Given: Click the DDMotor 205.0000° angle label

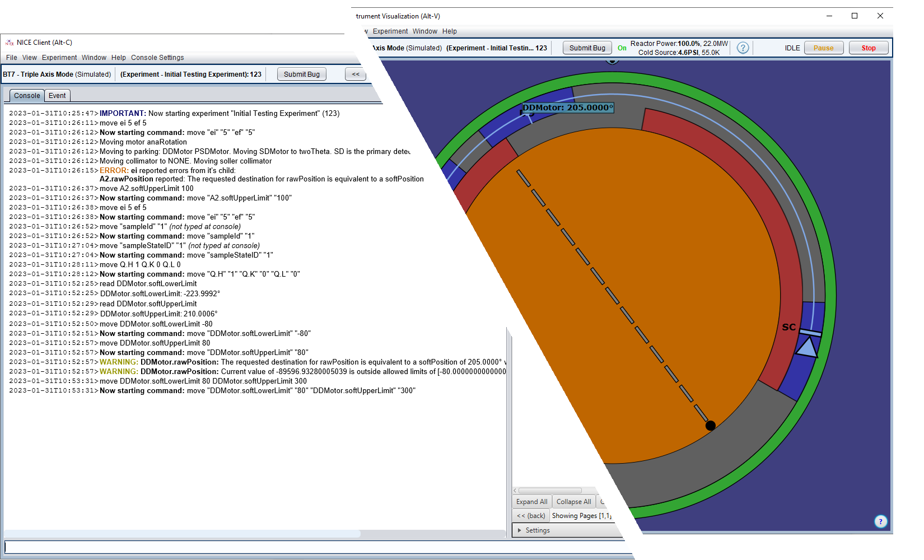Looking at the screenshot, I should coord(567,106).
